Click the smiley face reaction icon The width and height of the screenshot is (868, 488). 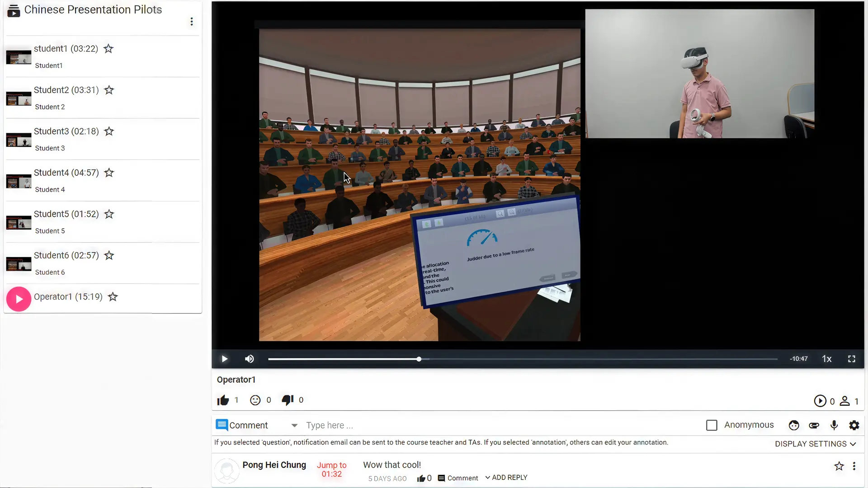[255, 400]
